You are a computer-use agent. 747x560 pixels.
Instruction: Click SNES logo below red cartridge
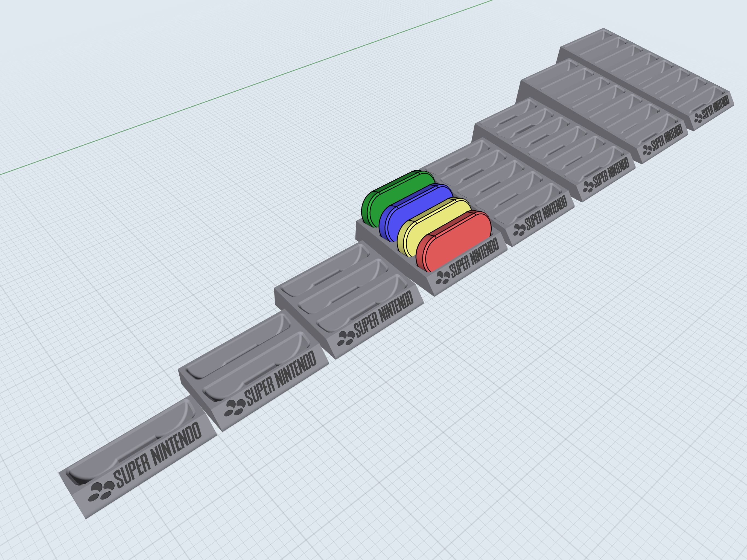pos(442,278)
